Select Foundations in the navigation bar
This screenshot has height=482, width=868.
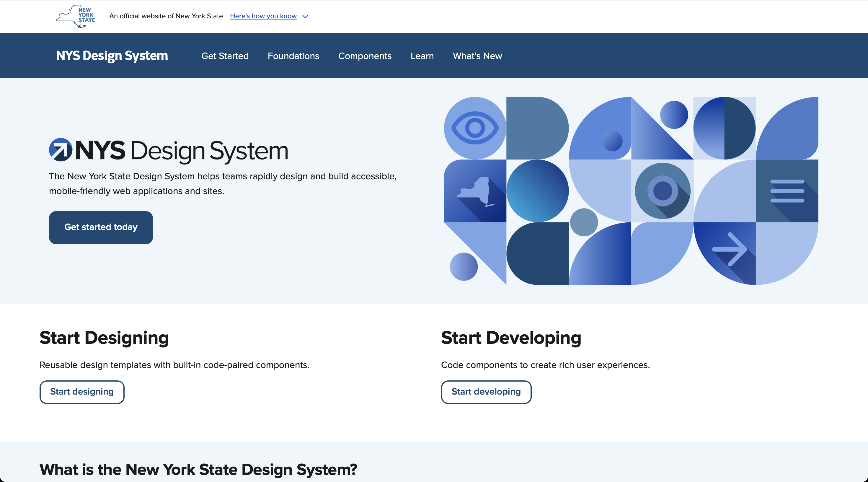(293, 56)
